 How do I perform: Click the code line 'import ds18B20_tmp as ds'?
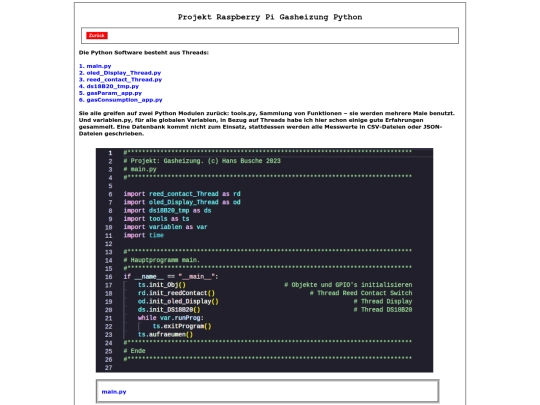click(x=167, y=210)
